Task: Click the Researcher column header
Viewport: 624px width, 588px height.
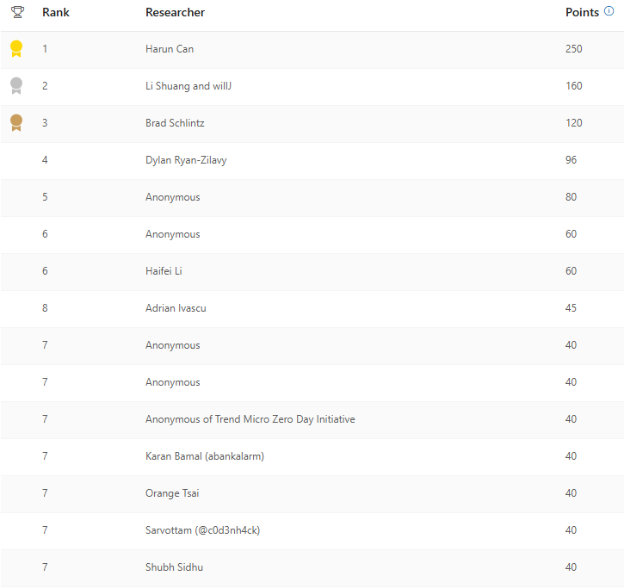Action: 175,12
